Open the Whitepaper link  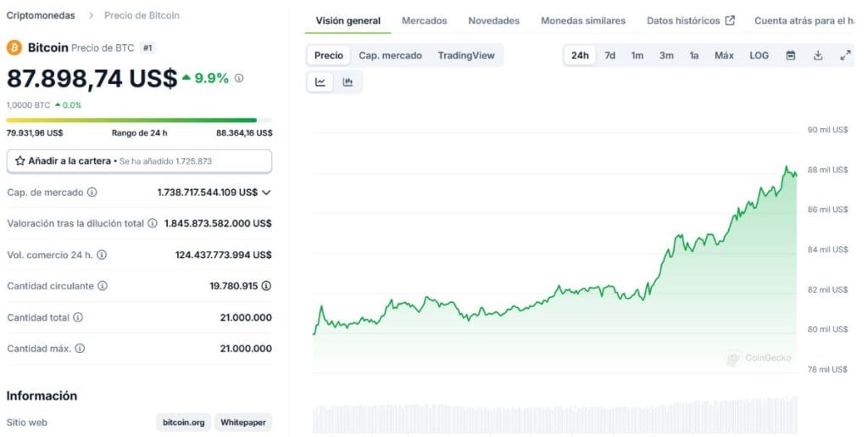243,422
